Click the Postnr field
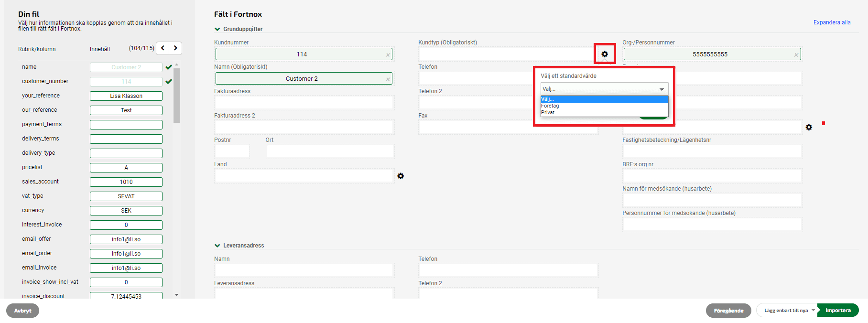 pos(232,151)
